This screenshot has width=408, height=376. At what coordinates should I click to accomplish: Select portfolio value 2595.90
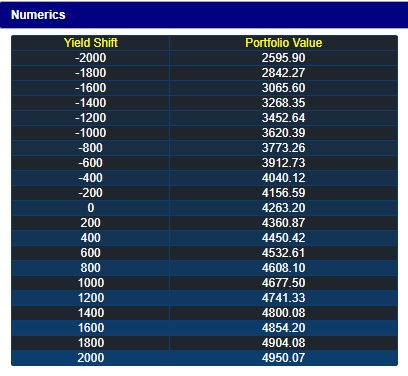pos(284,58)
